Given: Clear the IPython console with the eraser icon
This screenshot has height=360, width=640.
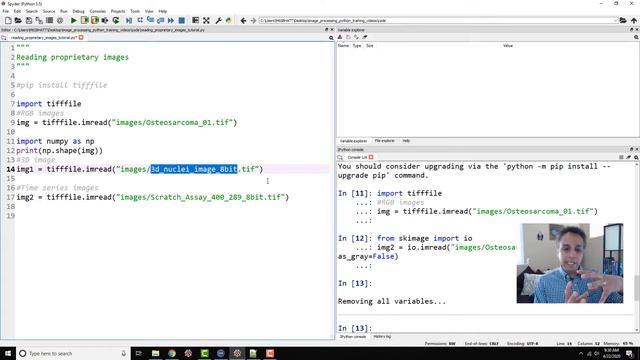Looking at the screenshot, I should [629, 157].
